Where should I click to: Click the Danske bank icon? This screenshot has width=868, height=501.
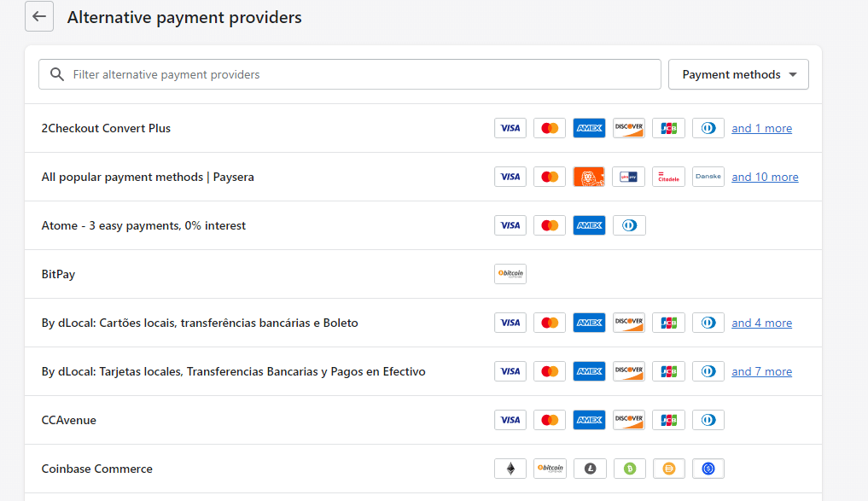click(708, 177)
